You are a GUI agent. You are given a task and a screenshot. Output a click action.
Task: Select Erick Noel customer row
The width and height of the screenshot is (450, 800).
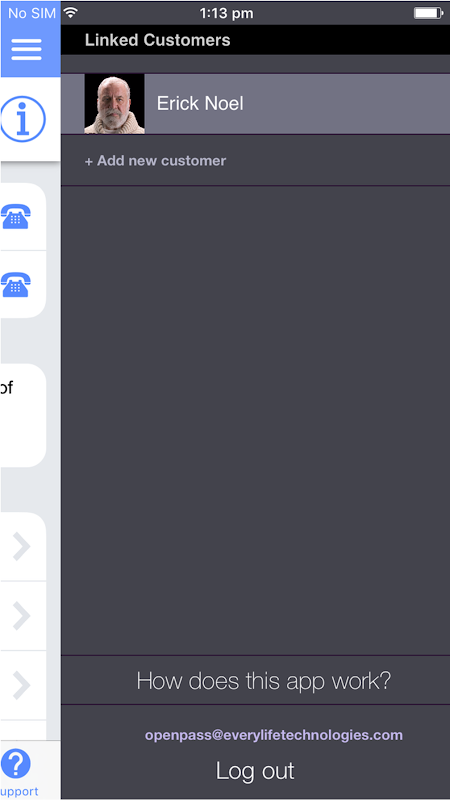(x=255, y=104)
